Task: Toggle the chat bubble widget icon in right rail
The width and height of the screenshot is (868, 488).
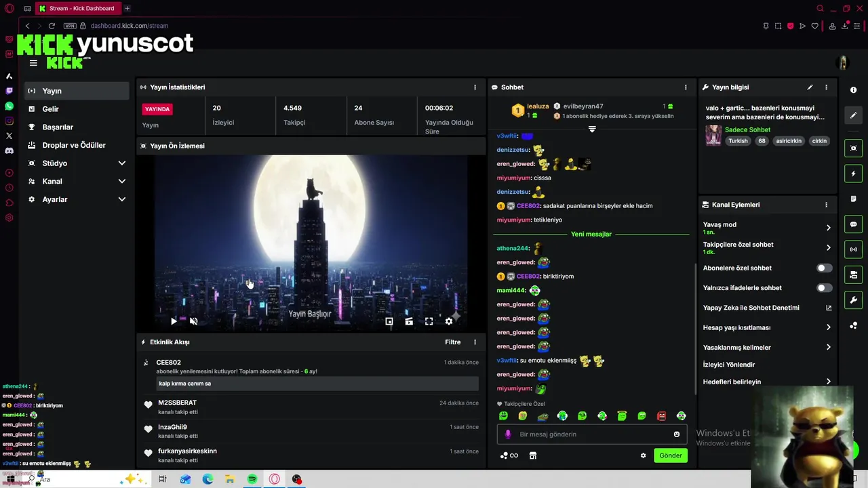Action: click(853, 224)
